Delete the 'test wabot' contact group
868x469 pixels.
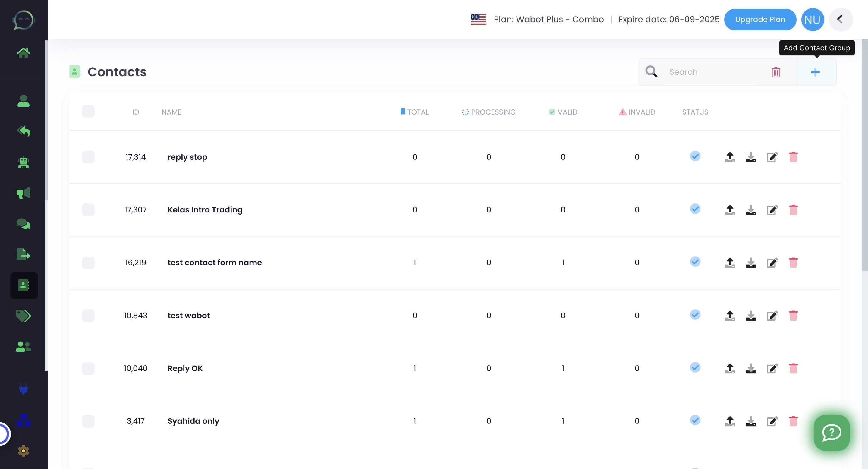(793, 316)
